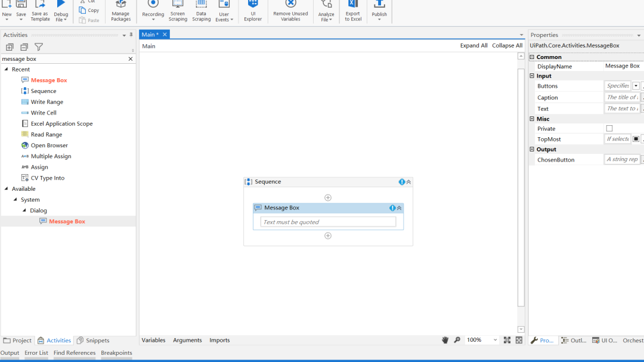
Task: Open Analyze File options
Action: pyautogui.click(x=326, y=11)
